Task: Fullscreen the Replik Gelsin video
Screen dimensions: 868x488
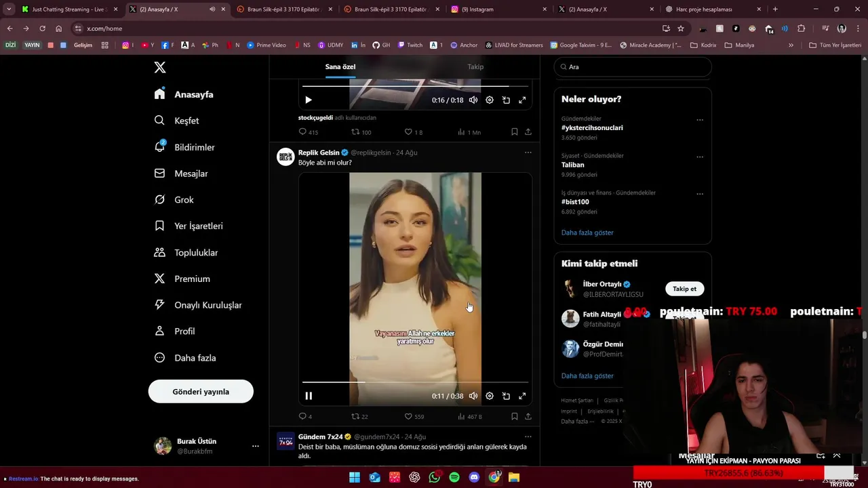Action: point(522,396)
